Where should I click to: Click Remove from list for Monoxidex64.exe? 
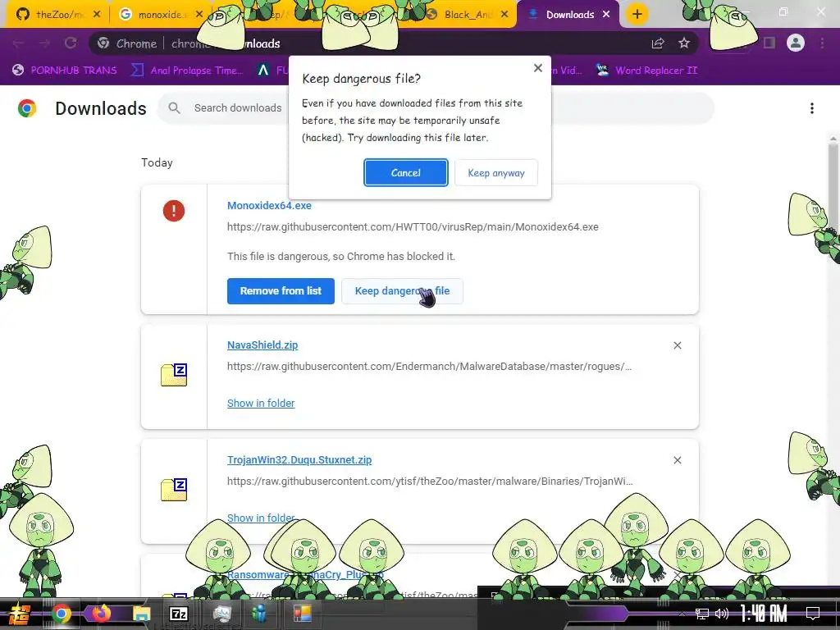tap(281, 291)
